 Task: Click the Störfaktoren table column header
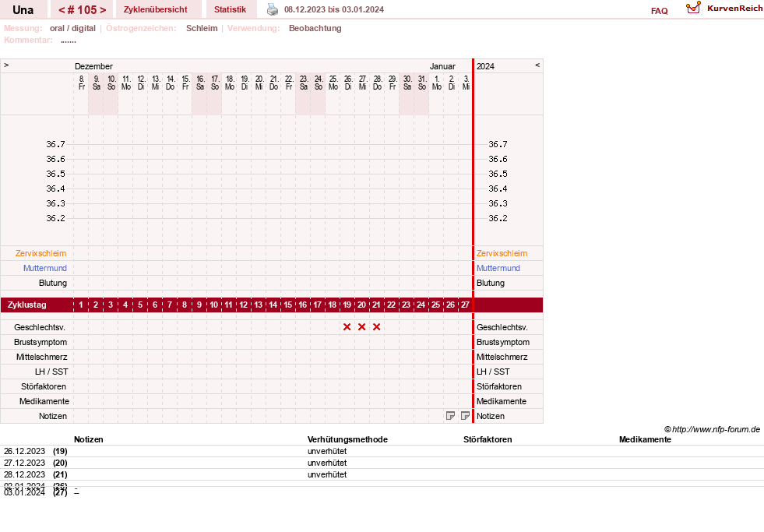(x=488, y=439)
